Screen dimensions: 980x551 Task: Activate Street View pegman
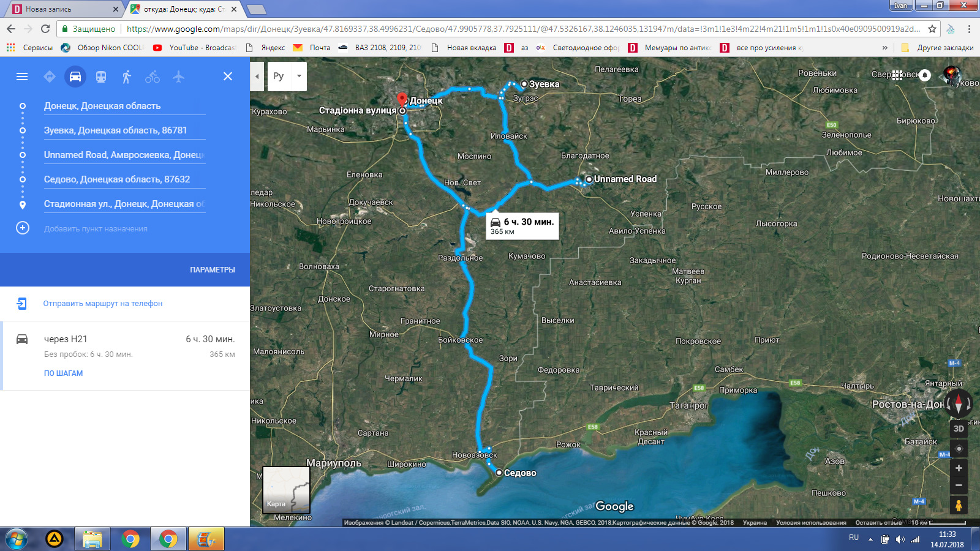pyautogui.click(x=959, y=505)
